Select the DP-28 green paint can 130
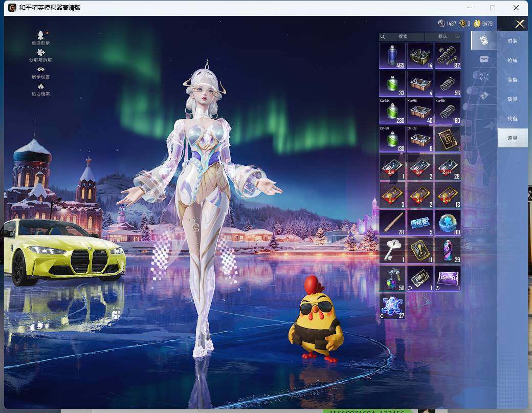Image resolution: width=532 pixels, height=413 pixels. coord(392,139)
